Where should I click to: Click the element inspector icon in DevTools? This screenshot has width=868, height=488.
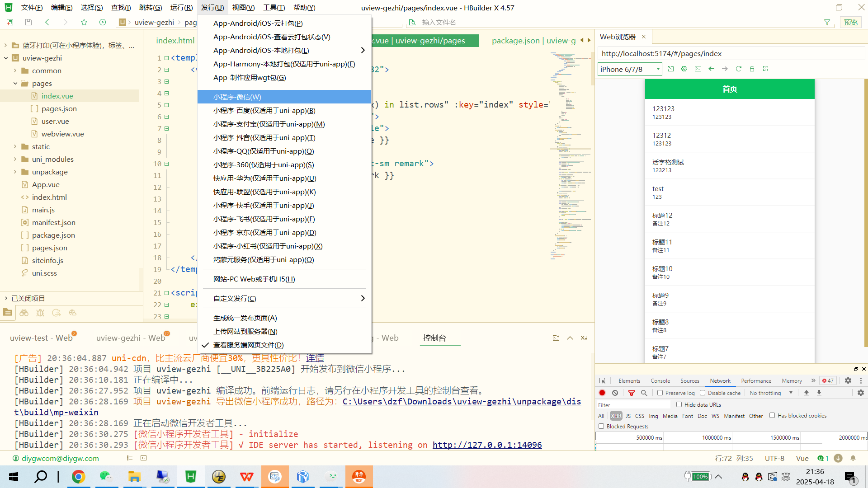[x=602, y=380]
